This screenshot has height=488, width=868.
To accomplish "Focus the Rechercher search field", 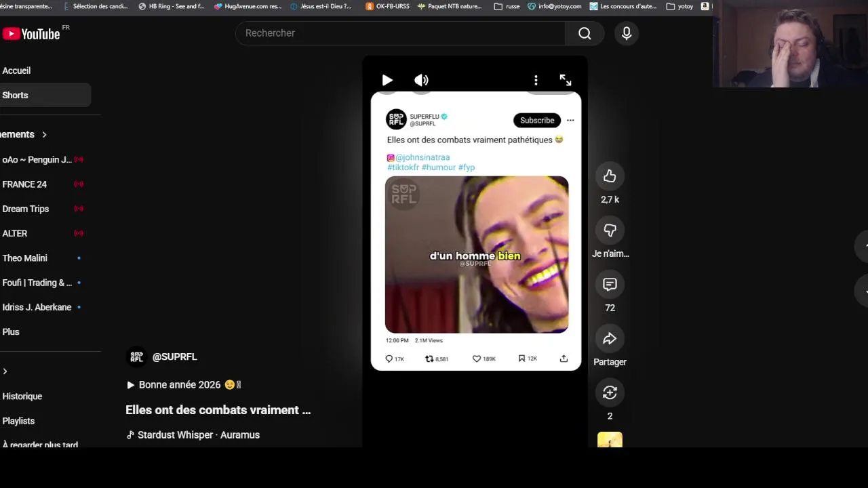I will 400,33.
